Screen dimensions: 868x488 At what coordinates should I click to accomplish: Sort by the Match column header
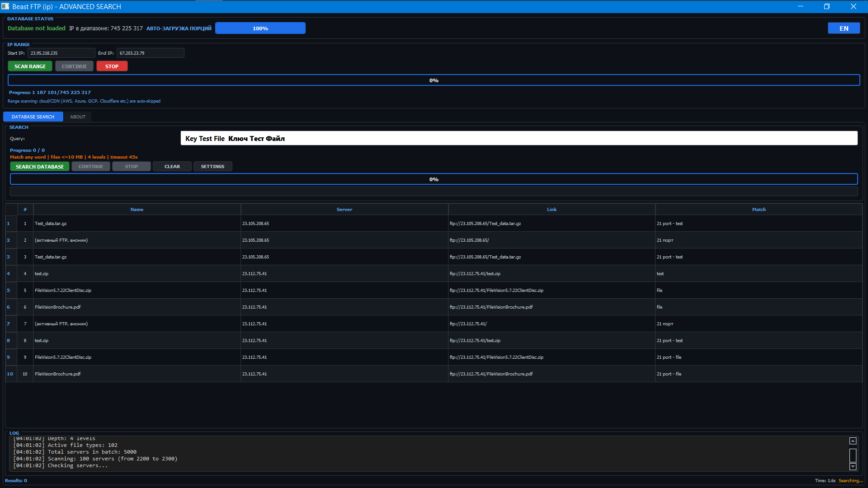click(x=759, y=209)
